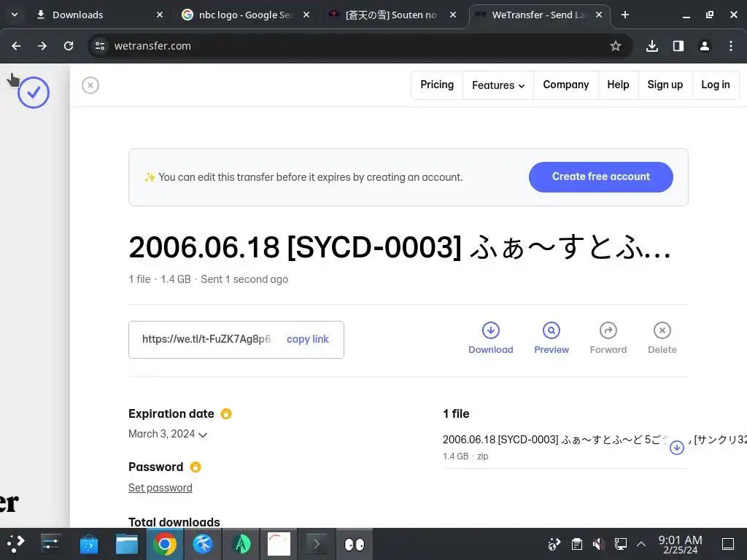Click the Download icon for the transfer
The width and height of the screenshot is (747, 560).
tap(491, 330)
